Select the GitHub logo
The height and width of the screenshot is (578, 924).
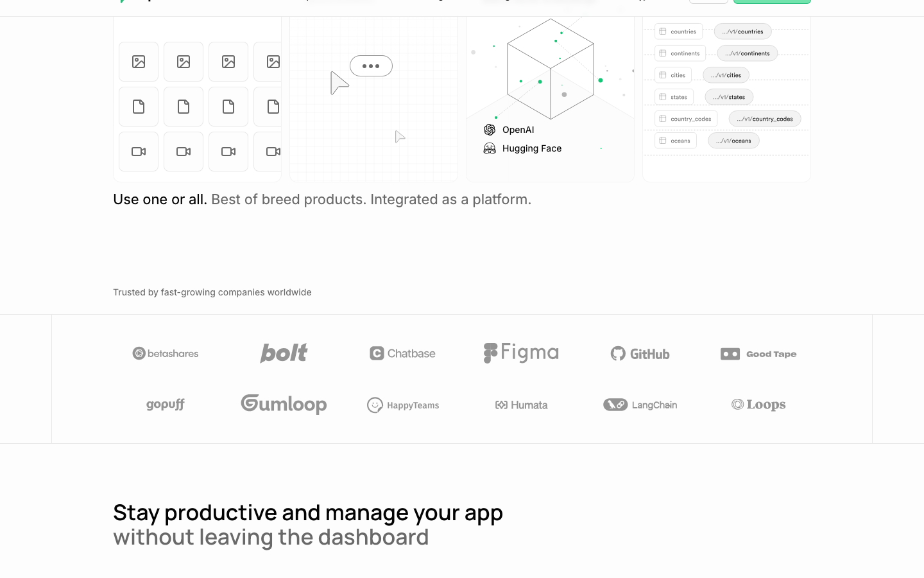click(x=640, y=354)
